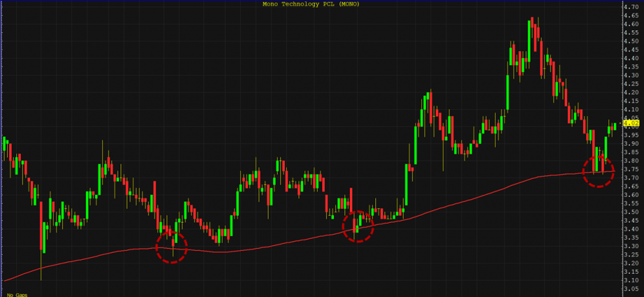Click the 3.05 price axis label
Screen dimensions: 644x297
click(x=631, y=289)
